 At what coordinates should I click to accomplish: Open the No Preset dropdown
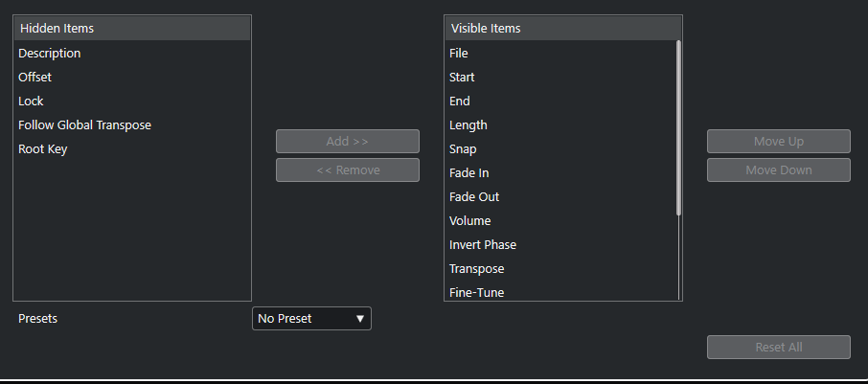coord(311,319)
